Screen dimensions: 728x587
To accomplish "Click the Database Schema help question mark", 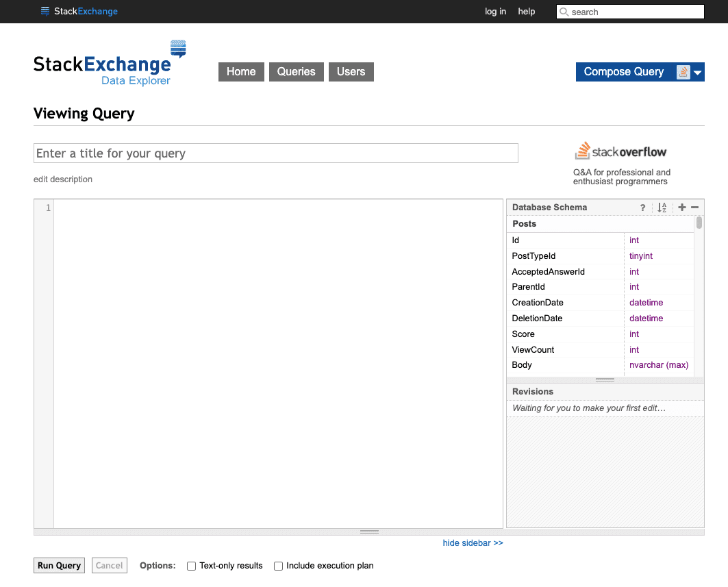I will (x=642, y=208).
